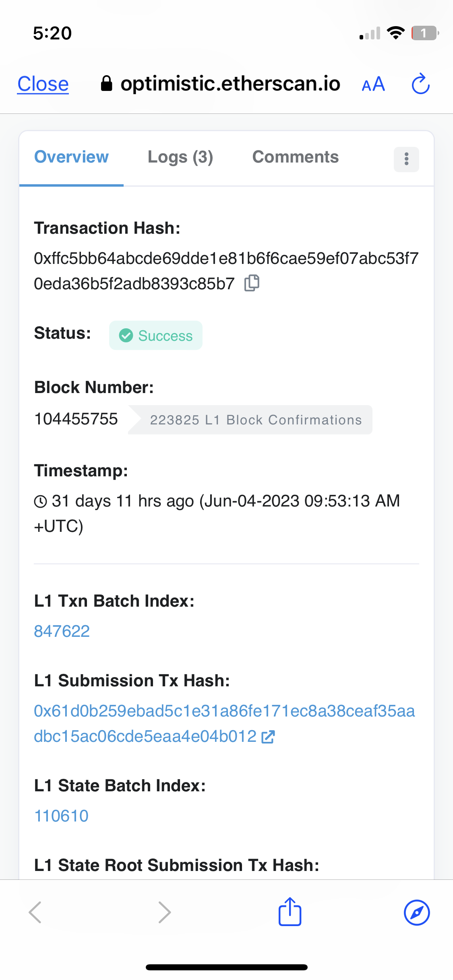This screenshot has height=980, width=453.
Task: Tap Close to dismiss the browser
Action: tap(43, 84)
